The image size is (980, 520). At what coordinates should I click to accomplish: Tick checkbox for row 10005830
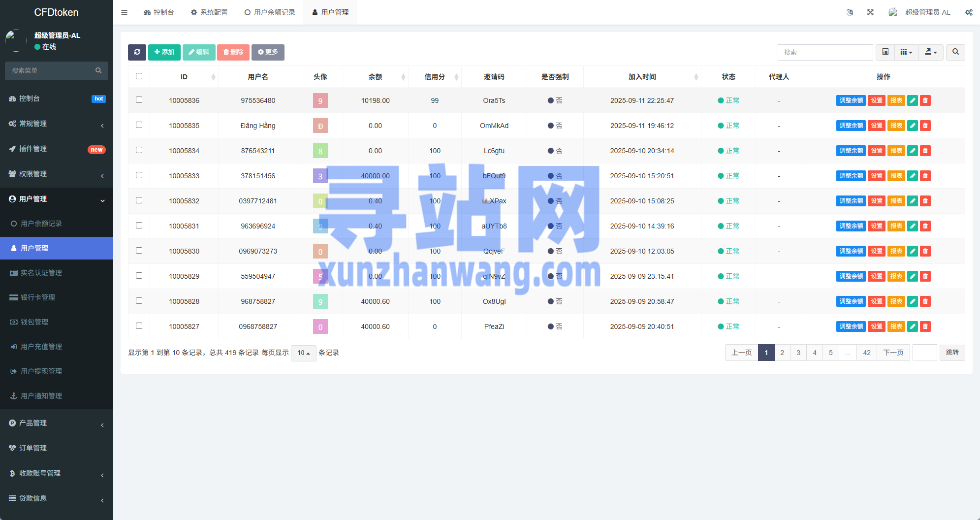tap(139, 251)
